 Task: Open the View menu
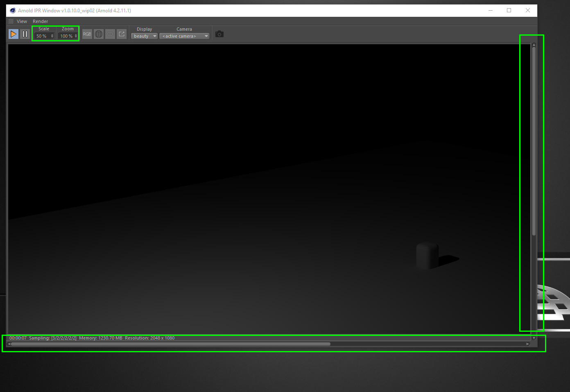(x=22, y=21)
